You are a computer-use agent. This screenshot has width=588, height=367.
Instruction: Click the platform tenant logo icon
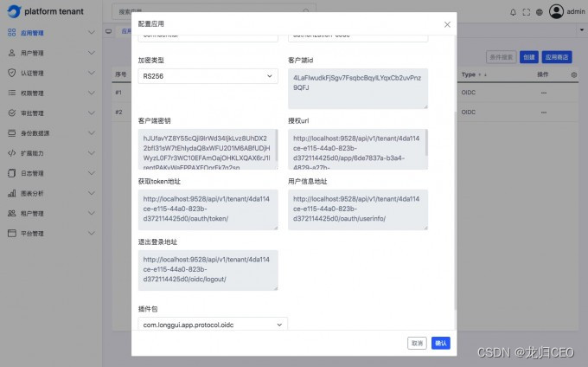(14, 11)
